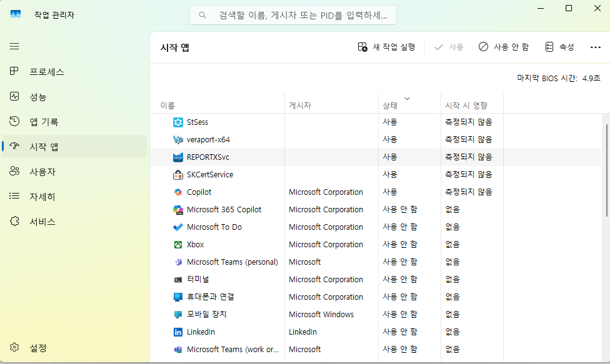The width and height of the screenshot is (610, 364).
Task: Click the 설정 gear icon
Action: pos(14,347)
